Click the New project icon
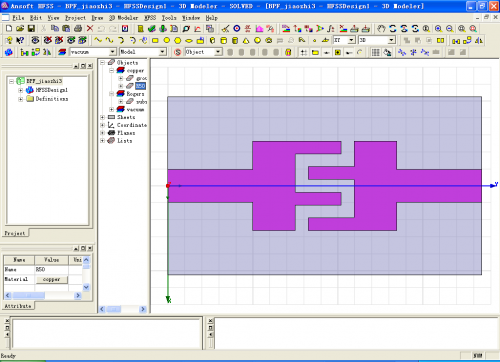 point(9,29)
